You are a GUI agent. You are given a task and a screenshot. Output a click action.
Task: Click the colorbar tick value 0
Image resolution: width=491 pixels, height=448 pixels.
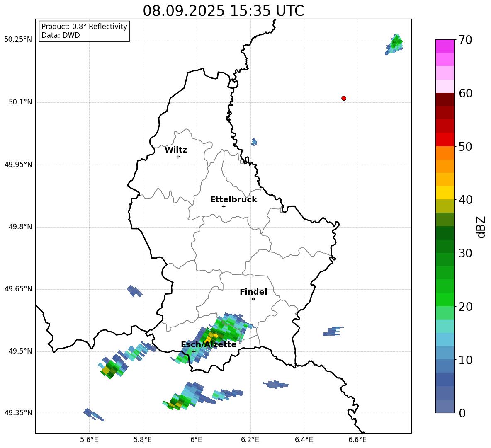click(x=462, y=413)
